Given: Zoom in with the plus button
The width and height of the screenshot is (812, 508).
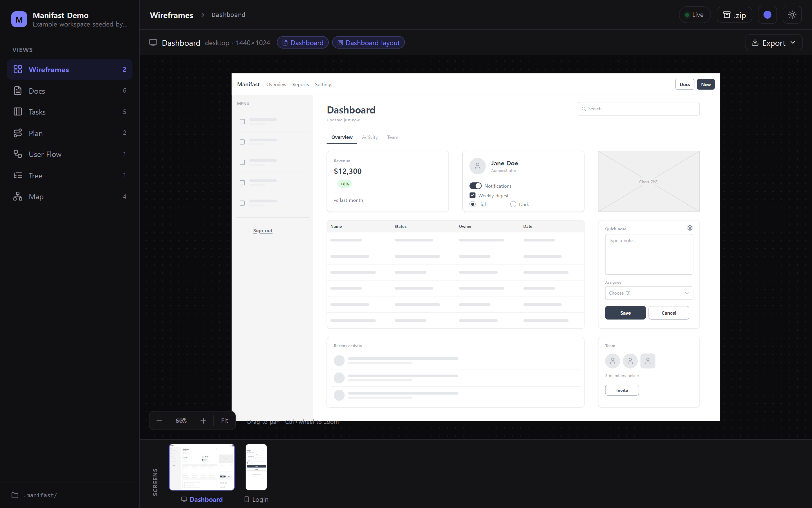Looking at the screenshot, I should 203,421.
